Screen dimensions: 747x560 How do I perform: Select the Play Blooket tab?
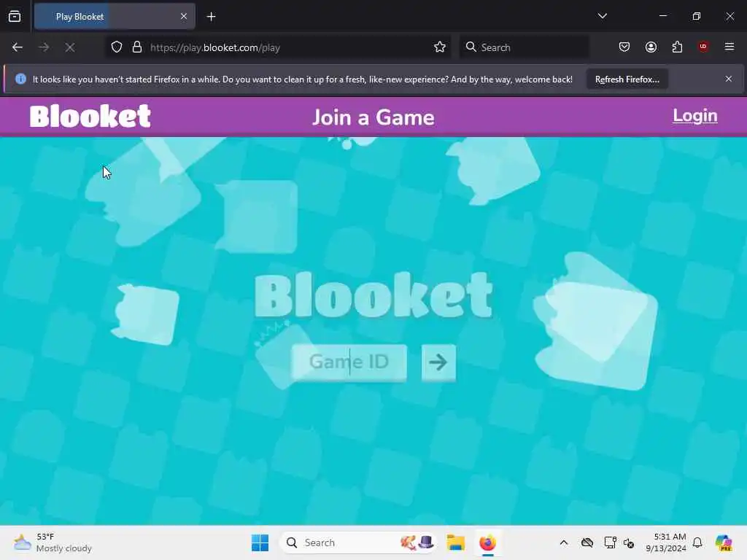[115, 17]
